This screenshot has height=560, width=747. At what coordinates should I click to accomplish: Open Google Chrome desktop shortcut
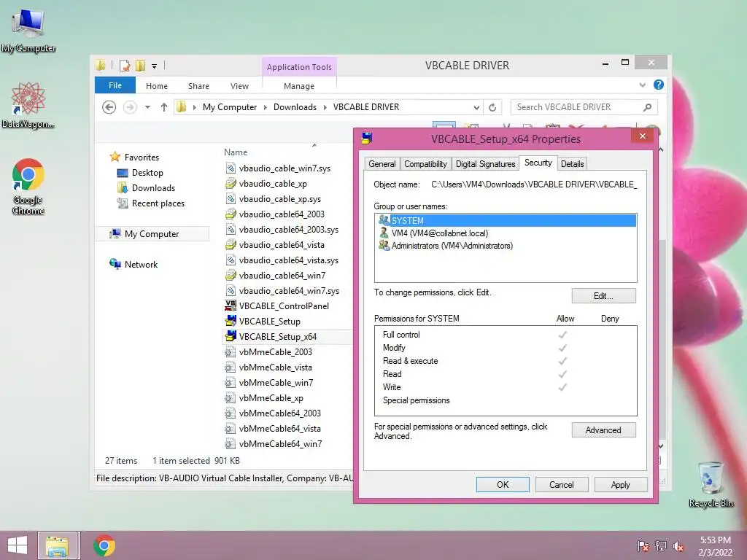[28, 186]
